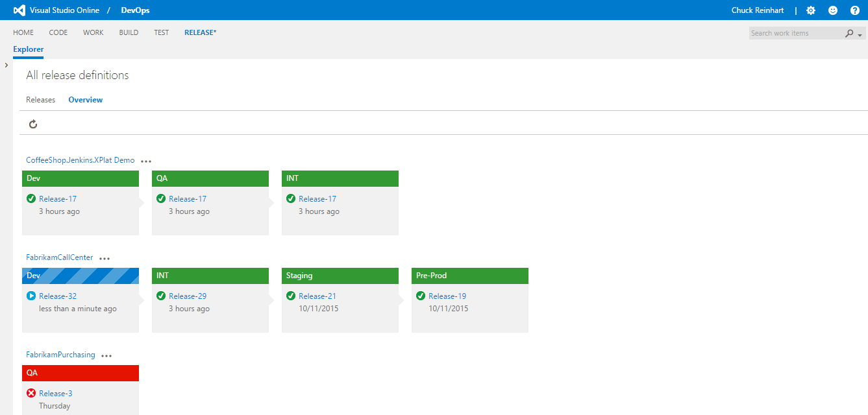This screenshot has width=868, height=415.
Task: Open the CoffeeShop.Jenkins.XPlat Demo ellipsis menu
Action: click(146, 161)
